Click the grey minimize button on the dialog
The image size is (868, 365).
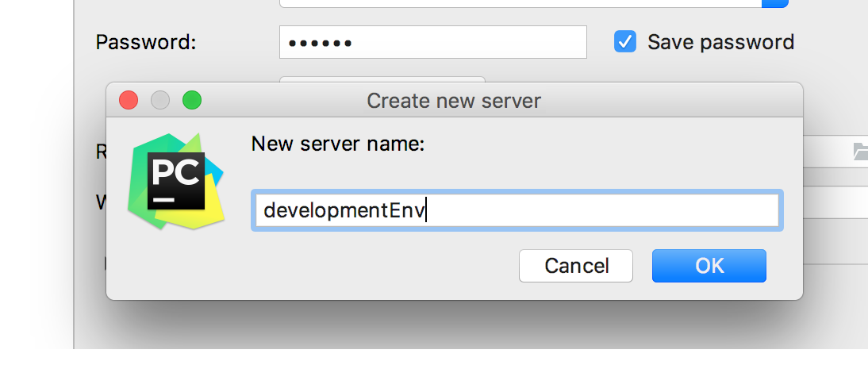160,101
